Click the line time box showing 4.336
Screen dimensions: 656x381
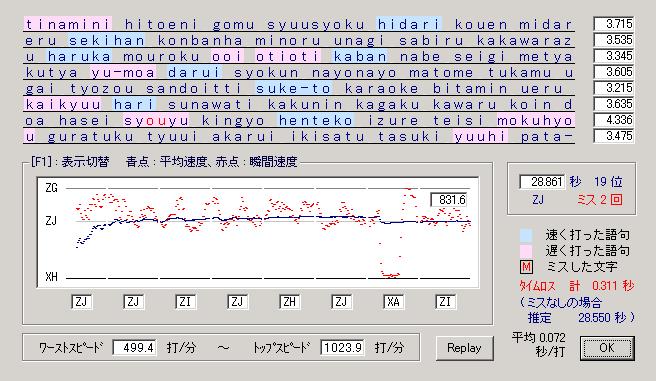[x=614, y=120]
